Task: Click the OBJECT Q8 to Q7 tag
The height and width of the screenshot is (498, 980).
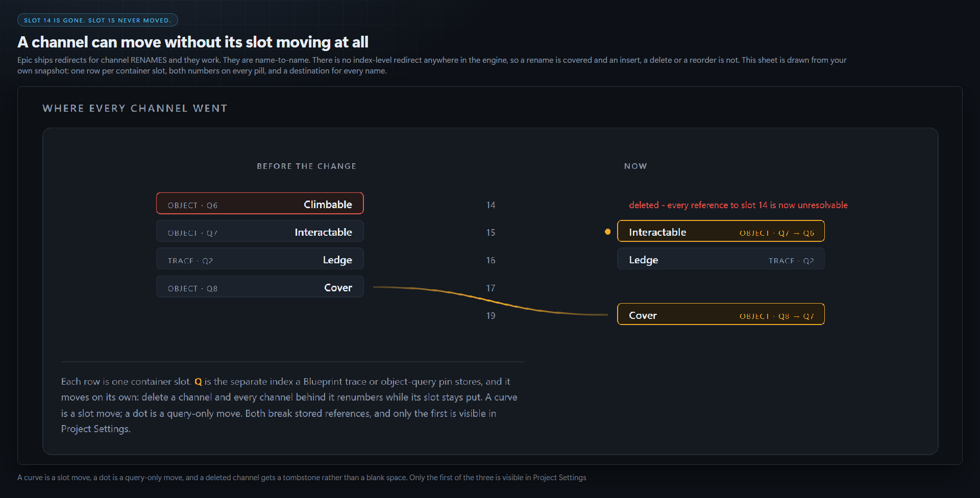Action: click(x=777, y=316)
